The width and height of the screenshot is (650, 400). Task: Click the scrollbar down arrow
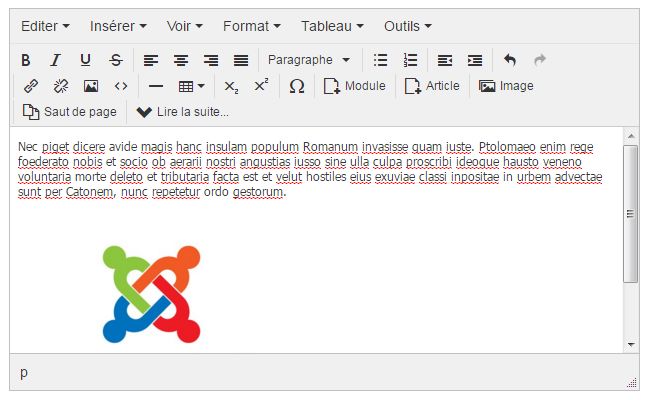(631, 344)
